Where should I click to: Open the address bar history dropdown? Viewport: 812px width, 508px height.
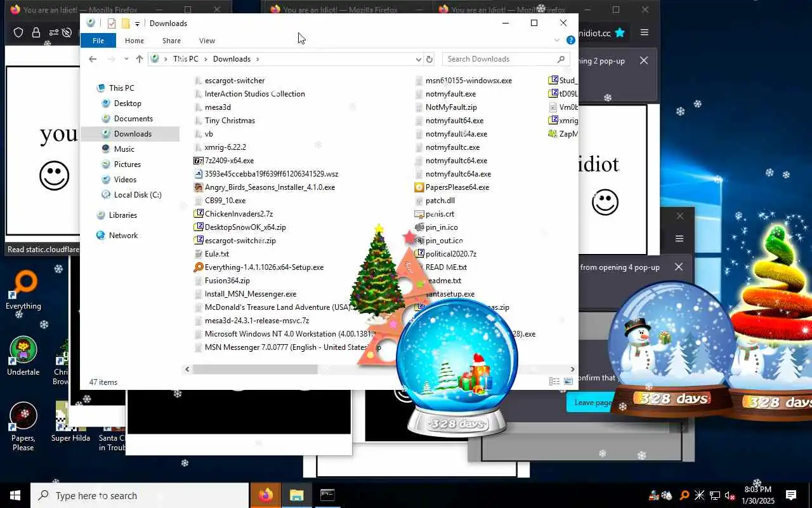[418, 59]
